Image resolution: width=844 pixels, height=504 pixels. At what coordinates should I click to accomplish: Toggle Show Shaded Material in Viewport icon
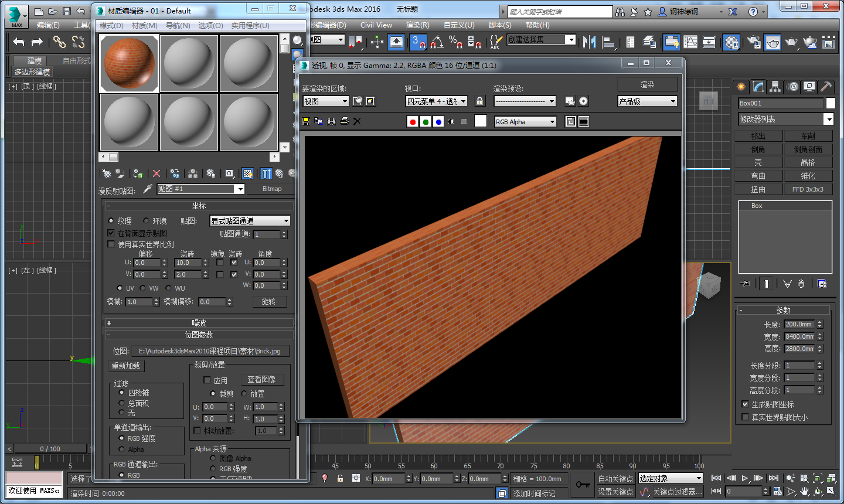[x=248, y=173]
